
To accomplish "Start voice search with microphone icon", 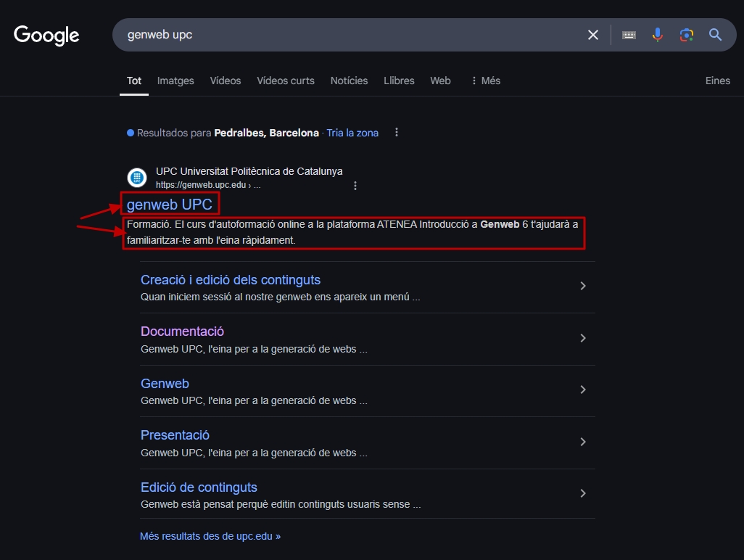I will click(x=657, y=35).
